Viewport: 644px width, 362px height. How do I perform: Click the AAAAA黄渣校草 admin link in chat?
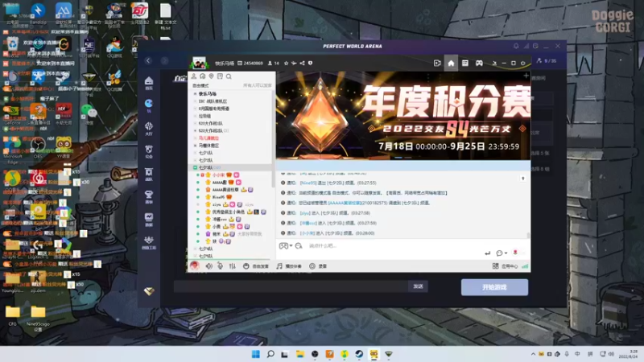point(345,204)
